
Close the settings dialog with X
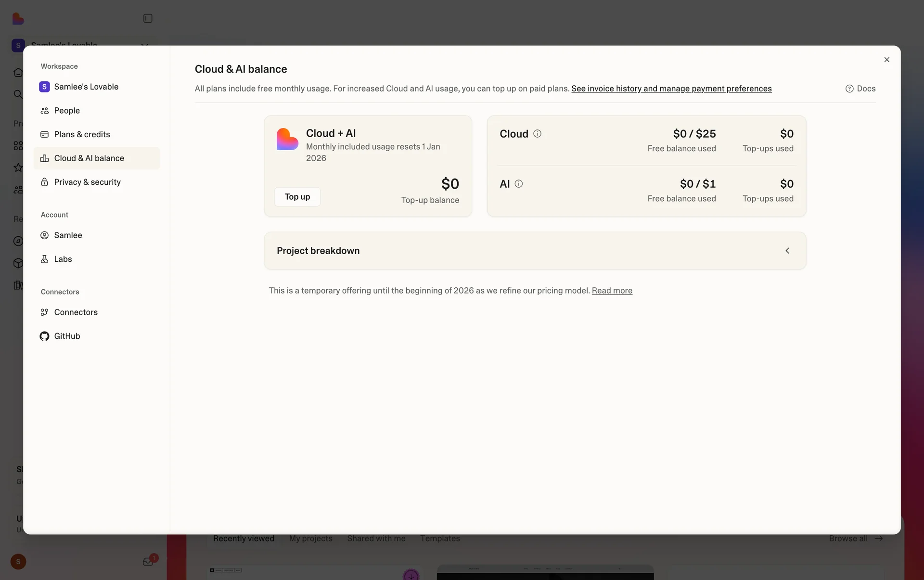point(886,60)
